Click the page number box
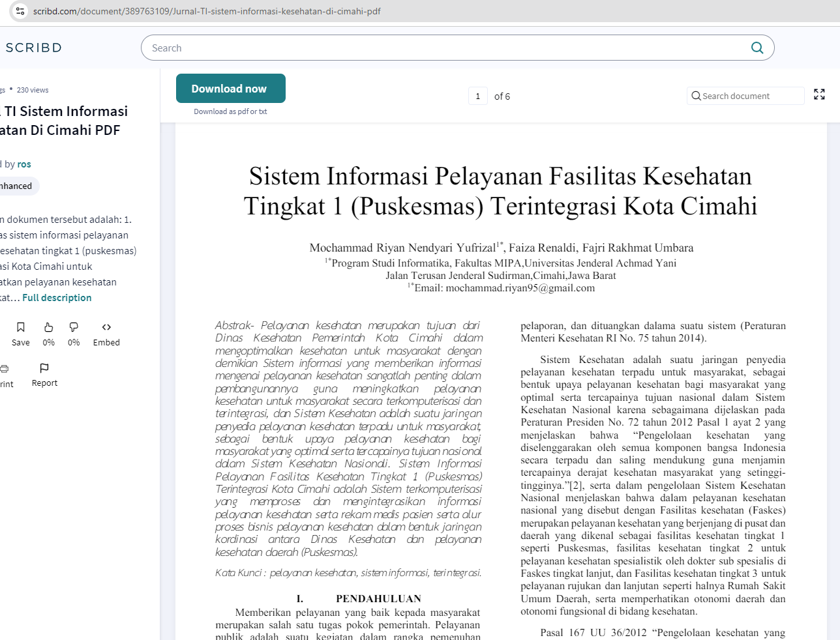840x640 pixels. pos(477,96)
